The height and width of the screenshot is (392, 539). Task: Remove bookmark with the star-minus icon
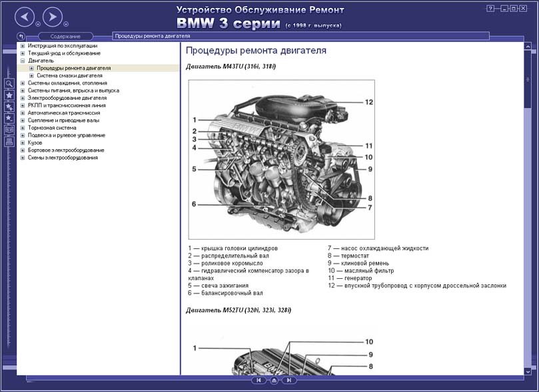click(9, 118)
